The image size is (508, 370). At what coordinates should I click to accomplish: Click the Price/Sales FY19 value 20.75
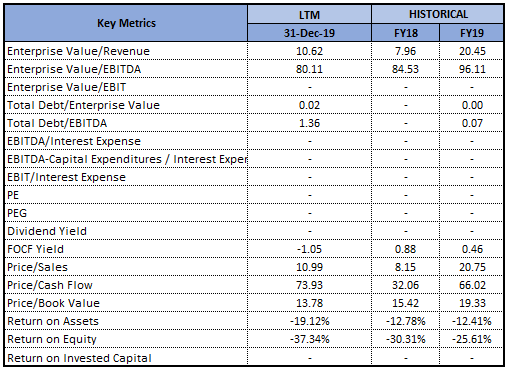coord(472,267)
